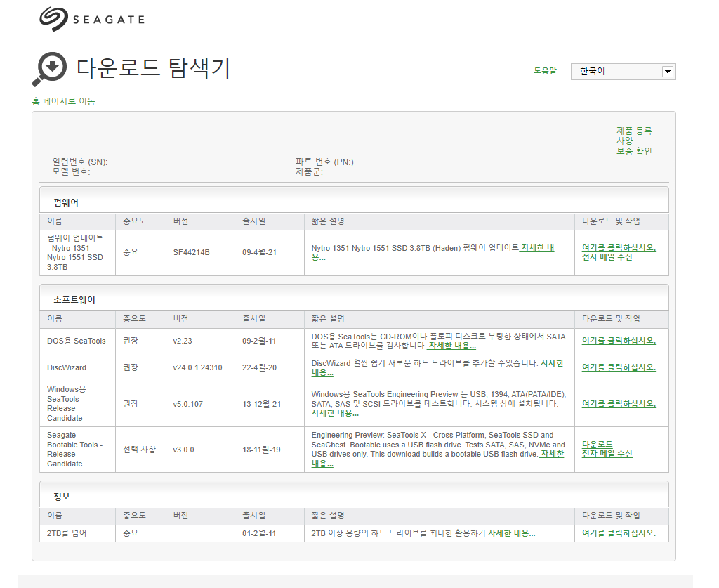Open 사양 link
The height and width of the screenshot is (588, 719).
(x=624, y=141)
